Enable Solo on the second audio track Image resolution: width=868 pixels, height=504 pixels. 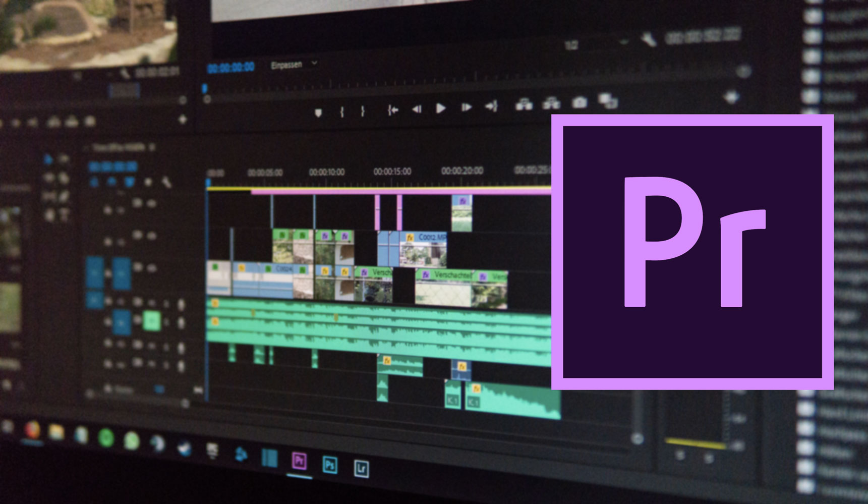(152, 321)
